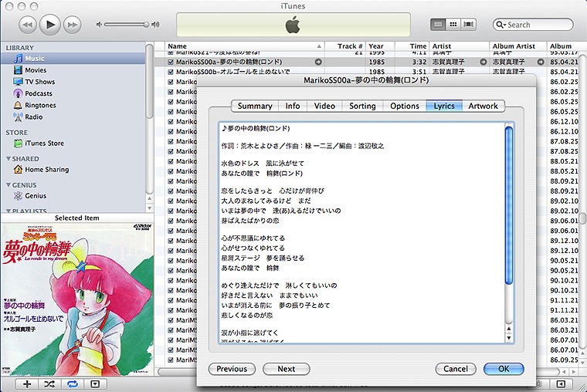Viewport: 587px width, 392px height.
Task: Switch to the Info tab
Action: (x=293, y=106)
